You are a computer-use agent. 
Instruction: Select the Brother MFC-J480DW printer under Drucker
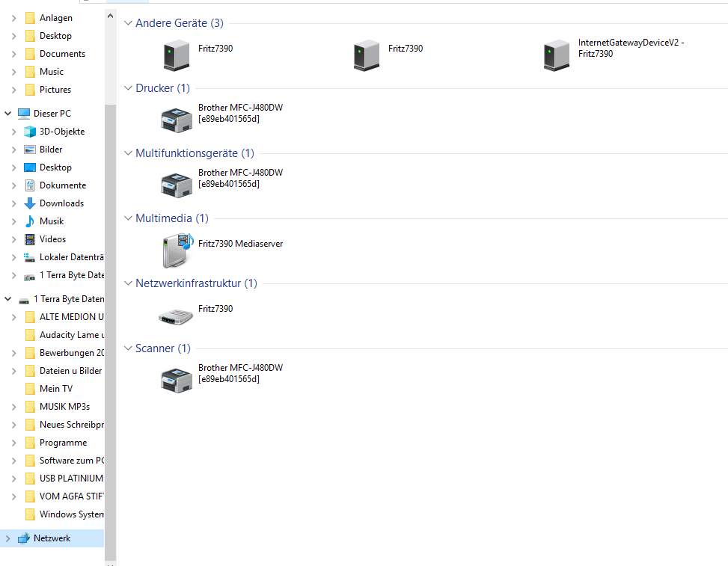(177, 120)
